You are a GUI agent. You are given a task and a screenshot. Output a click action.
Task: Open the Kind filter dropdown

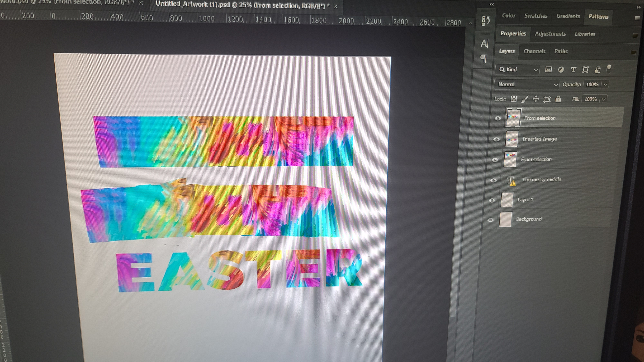coord(518,69)
